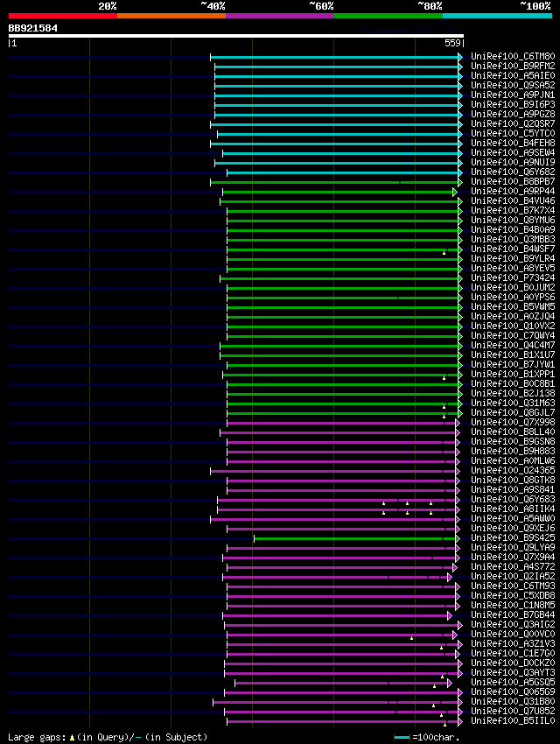Select the UniRef100_Q8YMU6 label
560x744 pixels.
pyautogui.click(x=513, y=221)
